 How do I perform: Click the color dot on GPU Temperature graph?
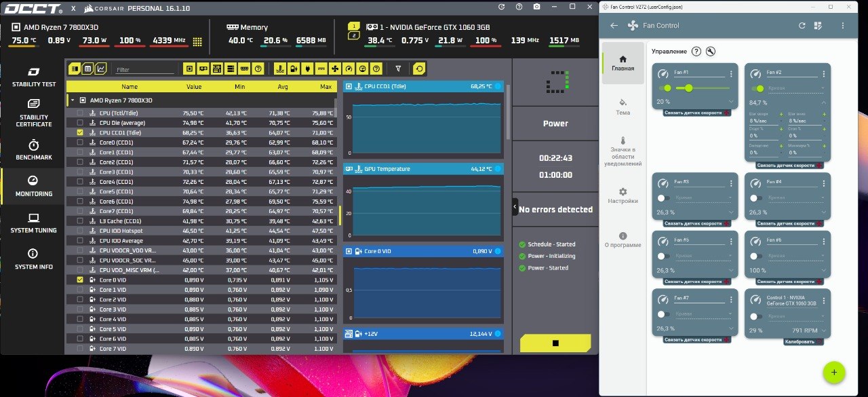498,169
